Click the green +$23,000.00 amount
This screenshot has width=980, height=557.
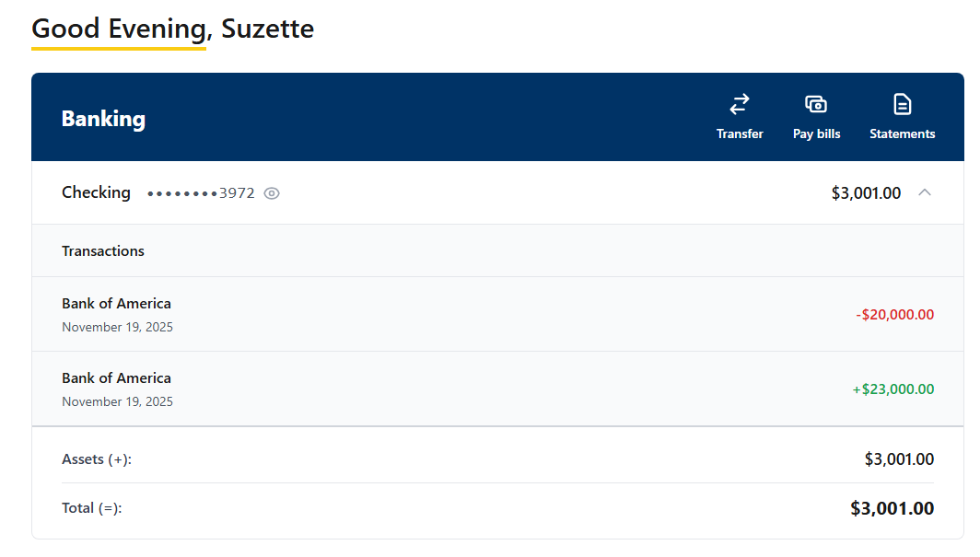(892, 389)
